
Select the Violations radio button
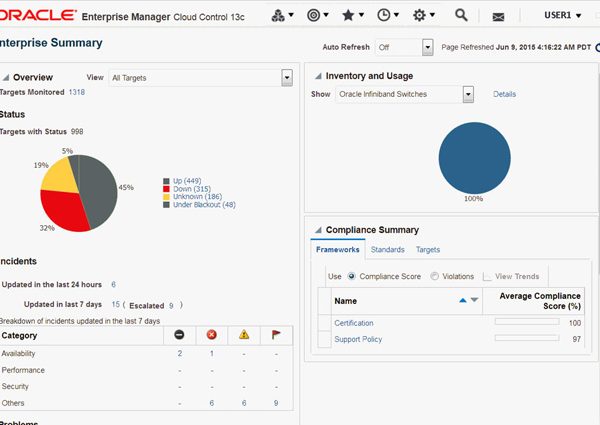pyautogui.click(x=434, y=276)
